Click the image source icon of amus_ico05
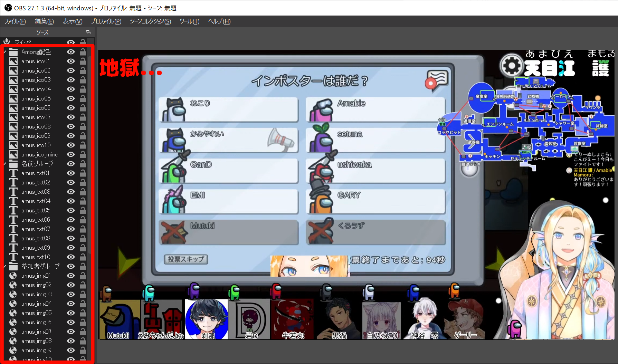Image resolution: width=618 pixels, height=364 pixels. [x=13, y=98]
